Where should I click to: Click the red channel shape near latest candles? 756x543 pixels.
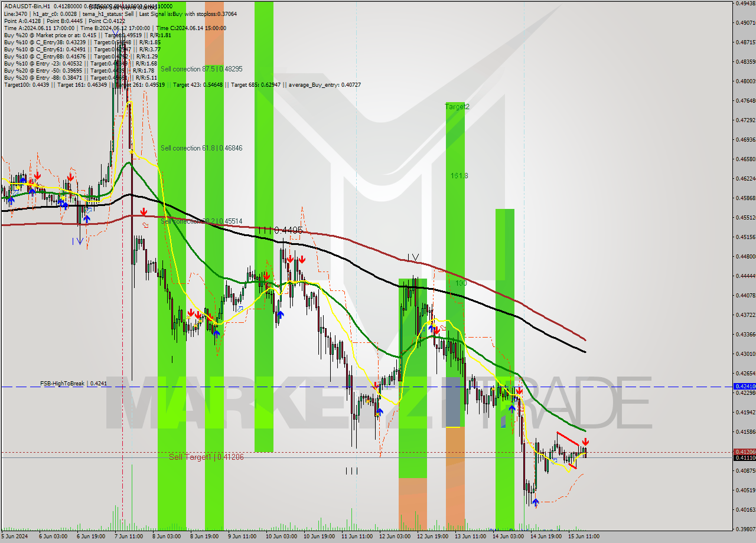point(567,450)
